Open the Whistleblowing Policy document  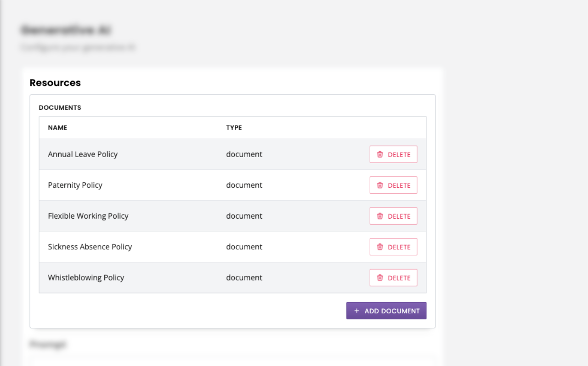pos(86,277)
